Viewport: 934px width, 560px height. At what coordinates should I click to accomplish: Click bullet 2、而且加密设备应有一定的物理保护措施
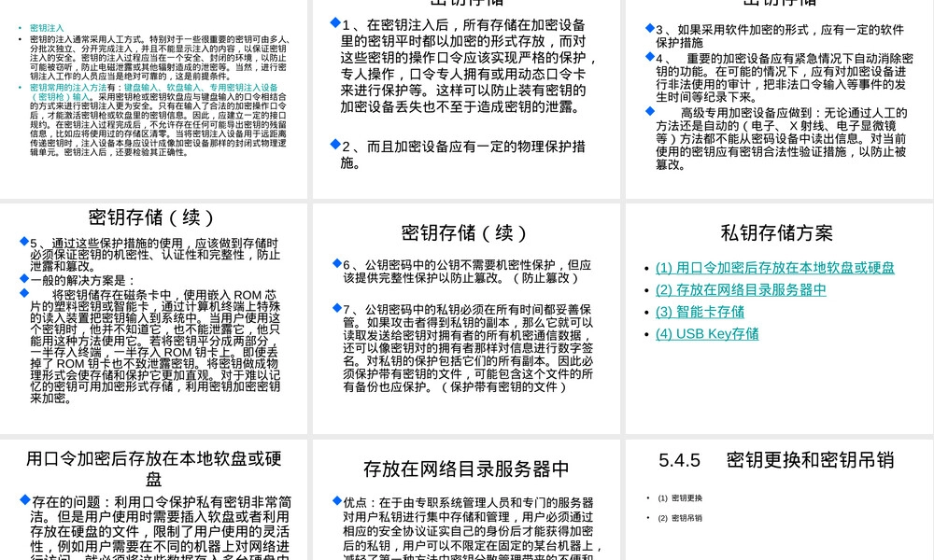click(x=463, y=155)
